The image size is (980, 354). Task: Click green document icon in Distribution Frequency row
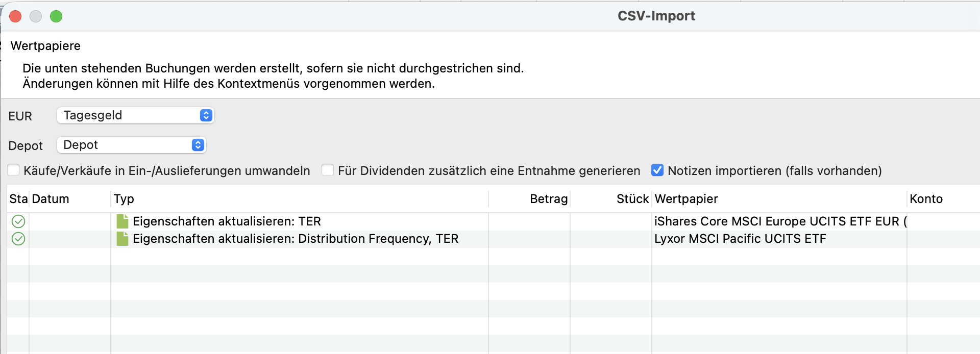pos(122,239)
